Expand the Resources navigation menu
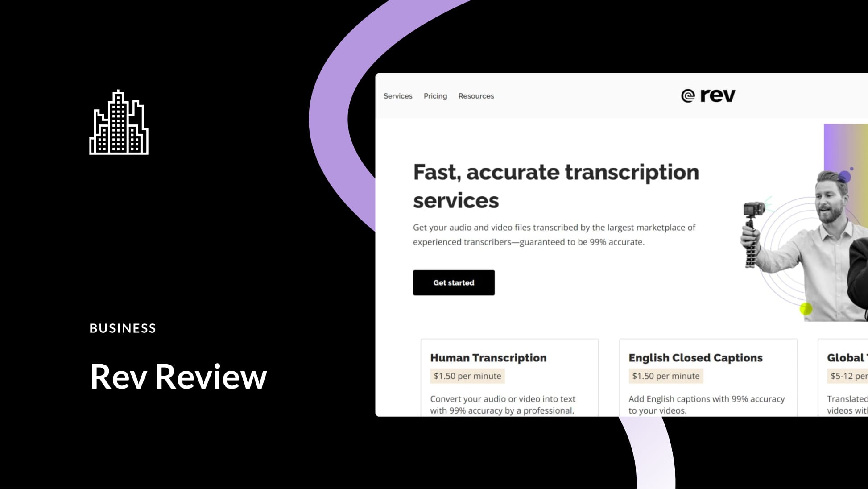This screenshot has width=868, height=489. click(x=476, y=96)
